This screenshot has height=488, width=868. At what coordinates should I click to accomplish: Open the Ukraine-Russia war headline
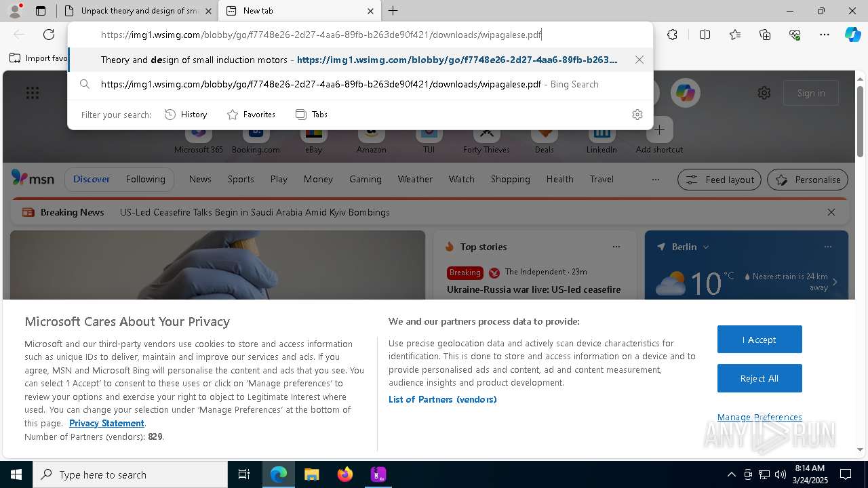(534, 289)
